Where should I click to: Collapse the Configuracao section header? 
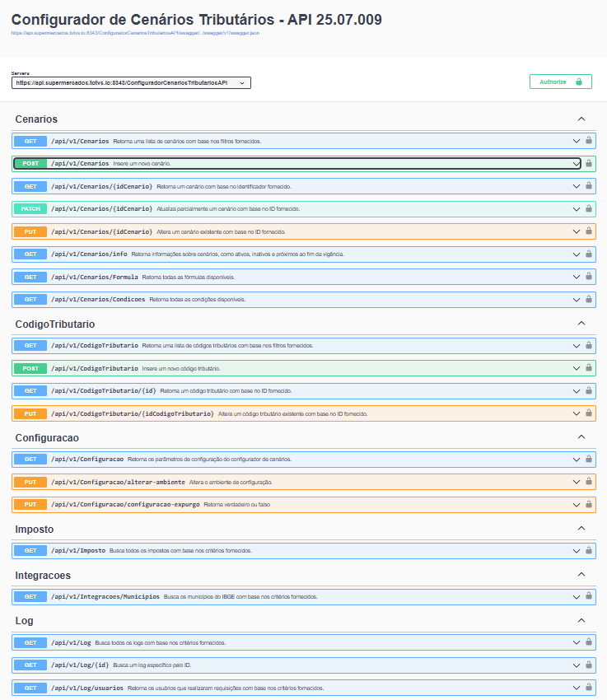click(581, 437)
